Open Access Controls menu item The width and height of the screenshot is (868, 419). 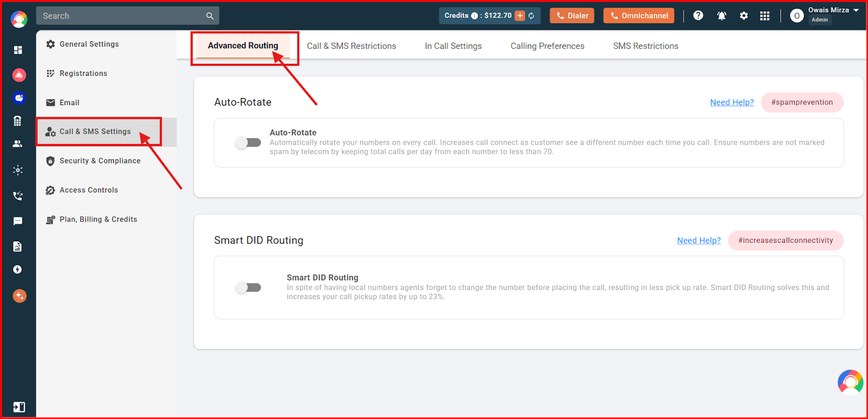(x=106, y=190)
